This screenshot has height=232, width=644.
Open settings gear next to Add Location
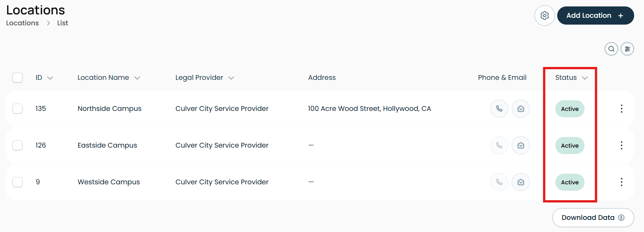click(x=545, y=16)
